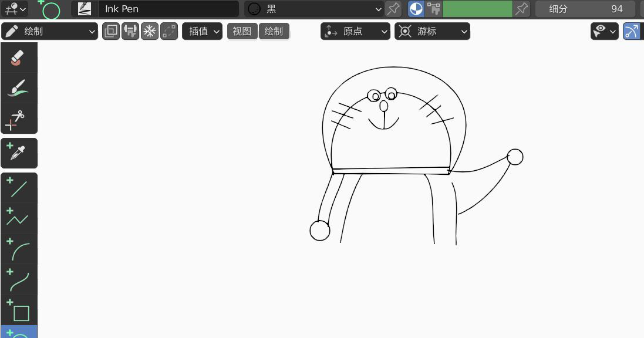Select the S-shaped Curve tool
Screen dimensions: 644x338
pyautogui.click(x=19, y=279)
